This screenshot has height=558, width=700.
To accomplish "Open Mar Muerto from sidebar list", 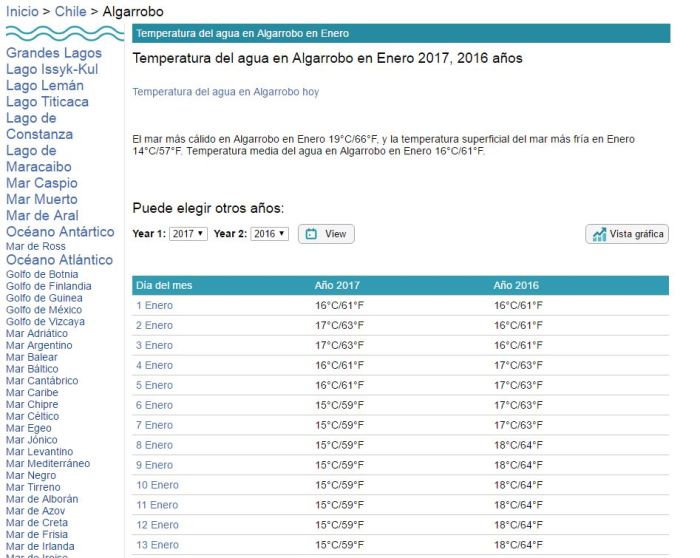I will point(41,199).
